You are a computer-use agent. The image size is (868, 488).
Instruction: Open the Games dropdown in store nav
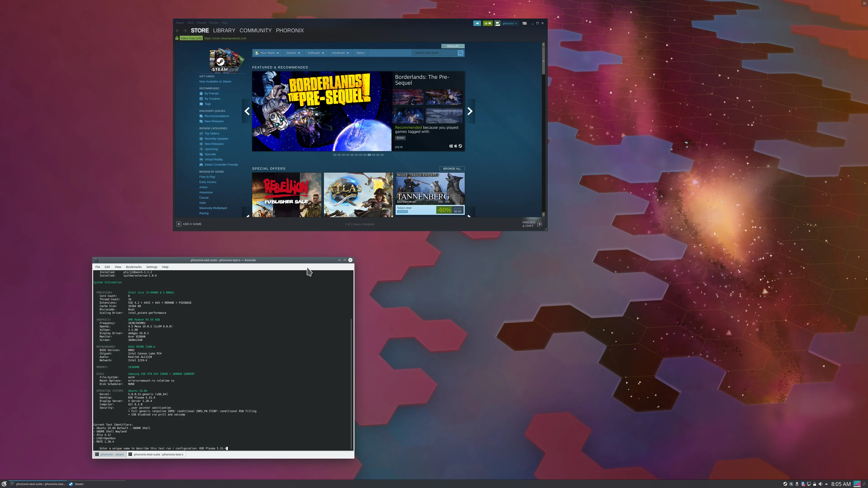point(293,53)
